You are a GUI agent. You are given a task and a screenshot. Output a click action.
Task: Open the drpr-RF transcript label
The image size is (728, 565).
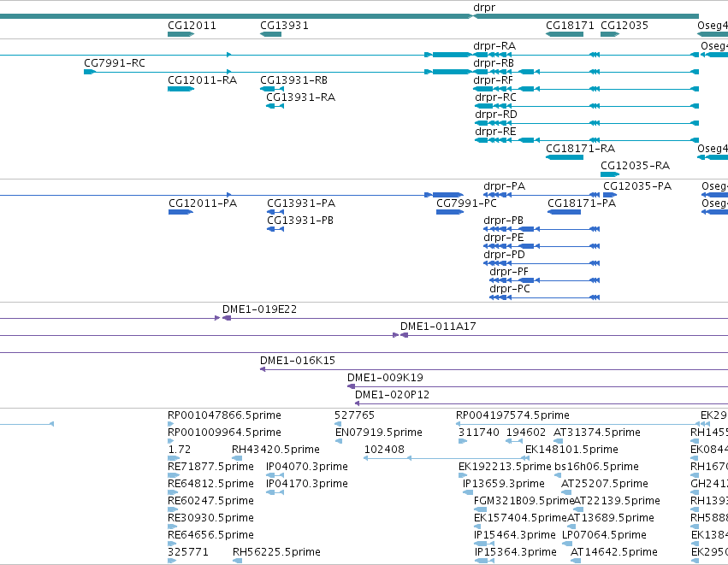(493, 80)
